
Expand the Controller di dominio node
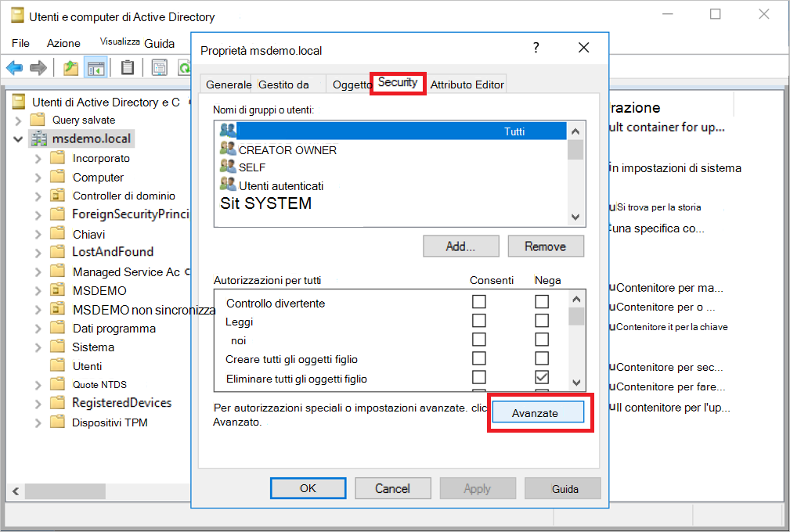[x=38, y=196]
